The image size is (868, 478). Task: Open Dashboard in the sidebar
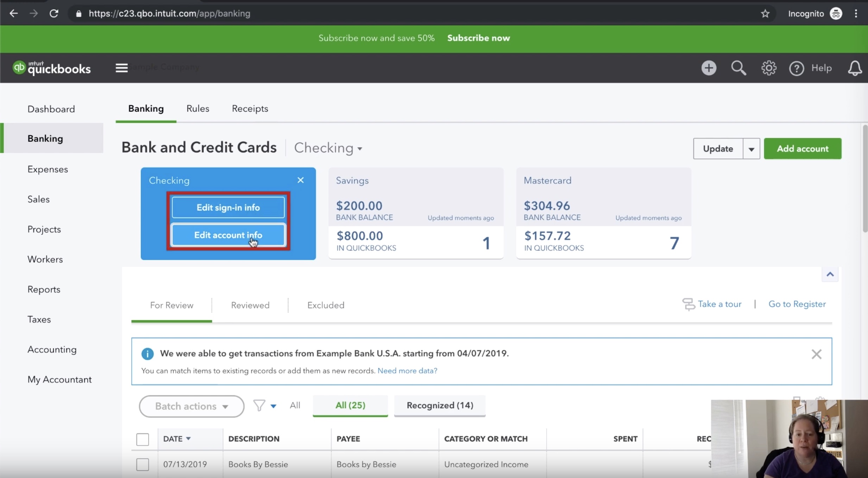[51, 109]
